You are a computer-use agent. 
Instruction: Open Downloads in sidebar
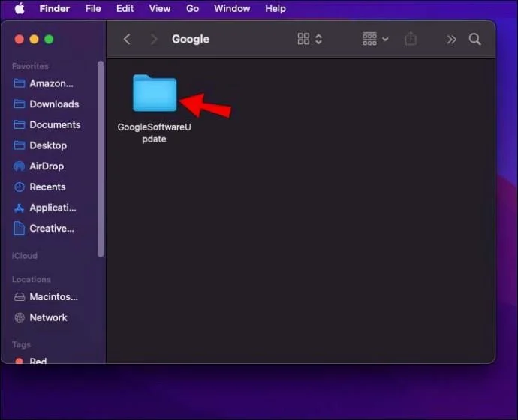pos(47,104)
